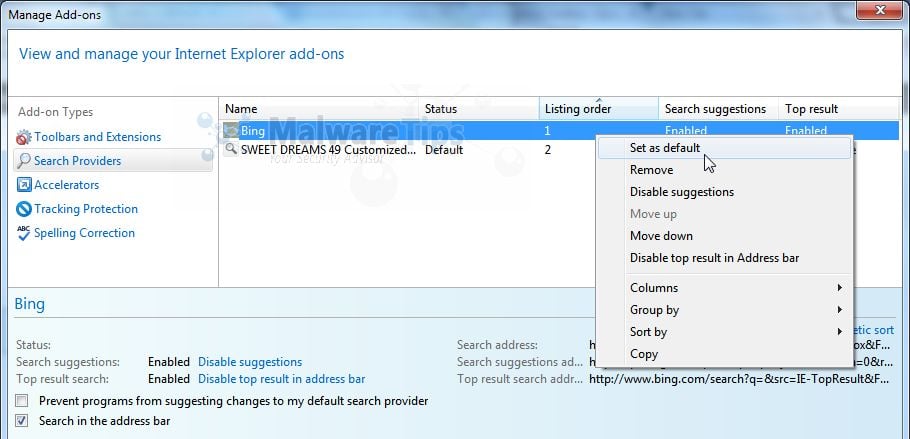Click the Top result column header
This screenshot has width=910, height=439.
tap(839, 109)
